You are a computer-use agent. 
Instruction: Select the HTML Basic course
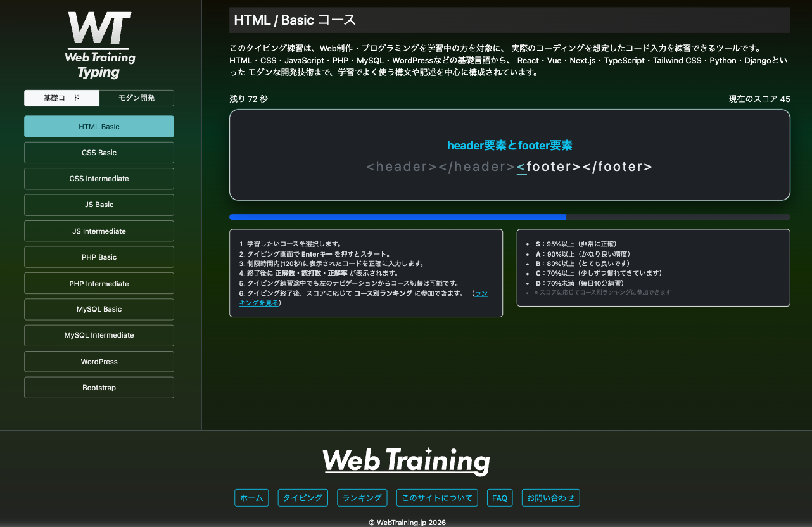click(x=99, y=127)
